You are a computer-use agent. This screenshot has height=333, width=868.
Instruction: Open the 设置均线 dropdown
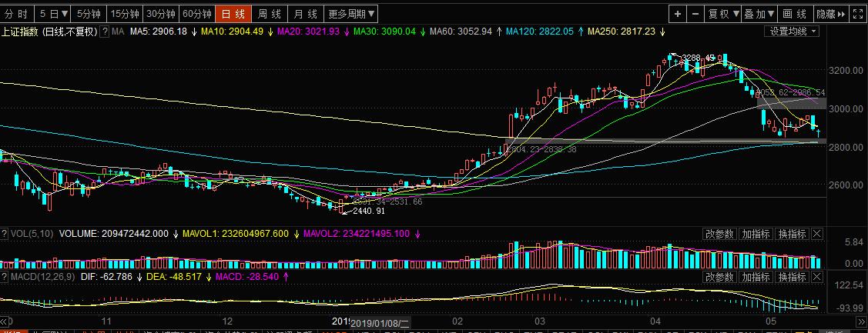792,32
